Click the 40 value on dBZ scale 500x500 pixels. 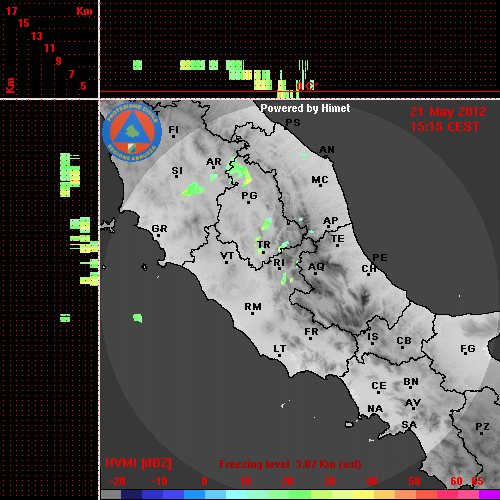click(372, 481)
